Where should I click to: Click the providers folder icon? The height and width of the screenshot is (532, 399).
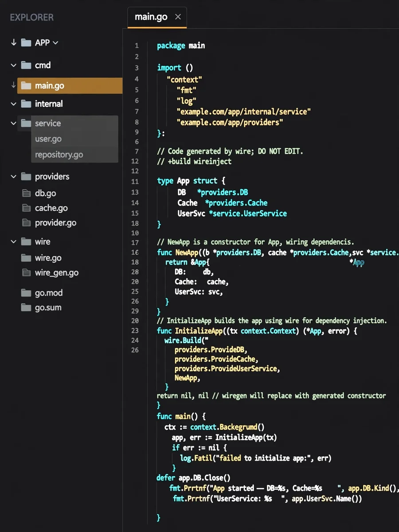pos(26,176)
